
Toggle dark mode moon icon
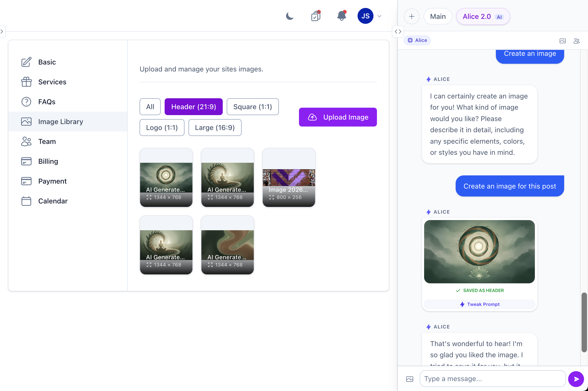pos(290,16)
